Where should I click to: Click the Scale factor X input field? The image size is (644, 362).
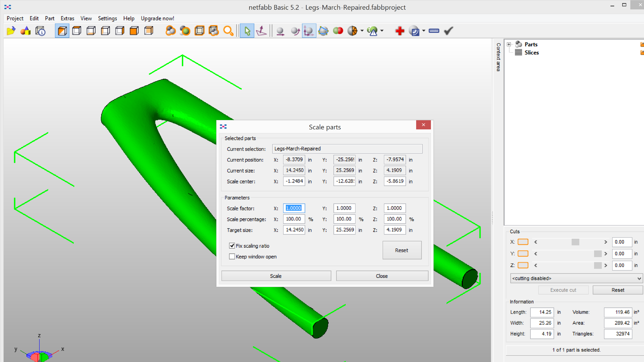click(x=294, y=208)
